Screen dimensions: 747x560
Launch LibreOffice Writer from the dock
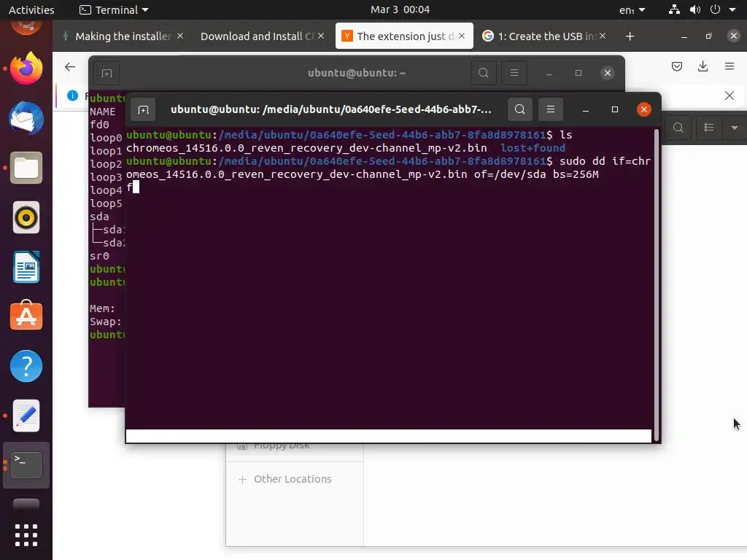(26, 267)
